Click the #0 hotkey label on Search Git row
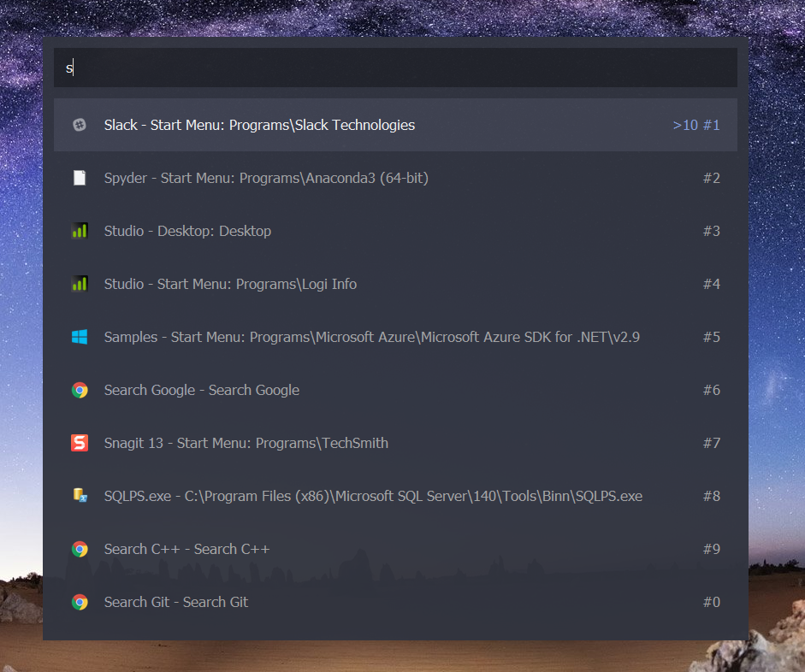Image resolution: width=805 pixels, height=672 pixels. click(712, 602)
